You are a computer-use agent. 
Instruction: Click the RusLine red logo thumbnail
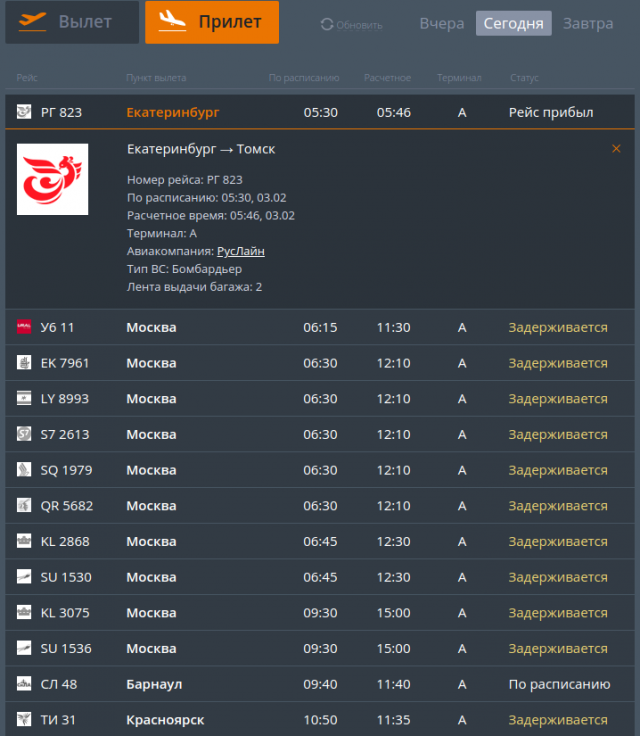tap(52, 179)
